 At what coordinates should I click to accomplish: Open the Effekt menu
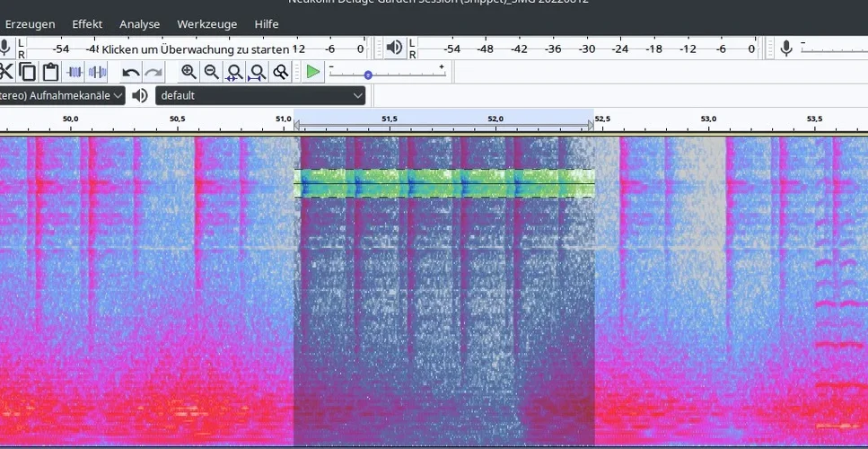(87, 24)
